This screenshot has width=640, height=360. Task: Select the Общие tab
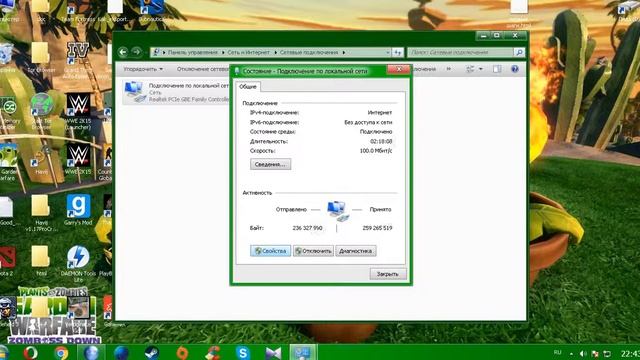pos(247,87)
